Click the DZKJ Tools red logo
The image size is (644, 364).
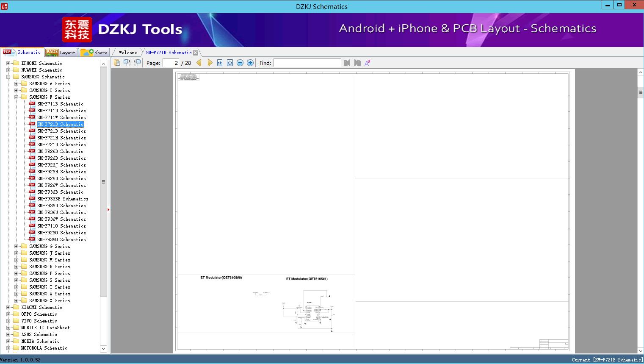(77, 29)
